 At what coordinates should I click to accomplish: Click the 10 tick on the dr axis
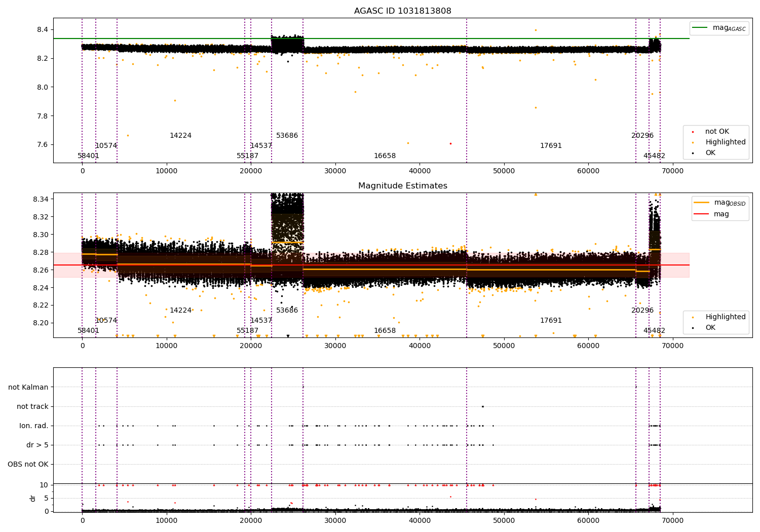pos(44,485)
